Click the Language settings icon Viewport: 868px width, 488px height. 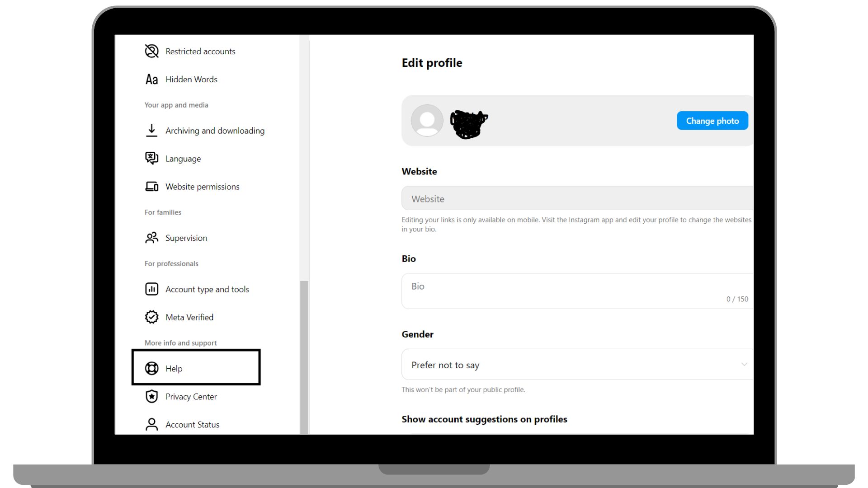[151, 159]
